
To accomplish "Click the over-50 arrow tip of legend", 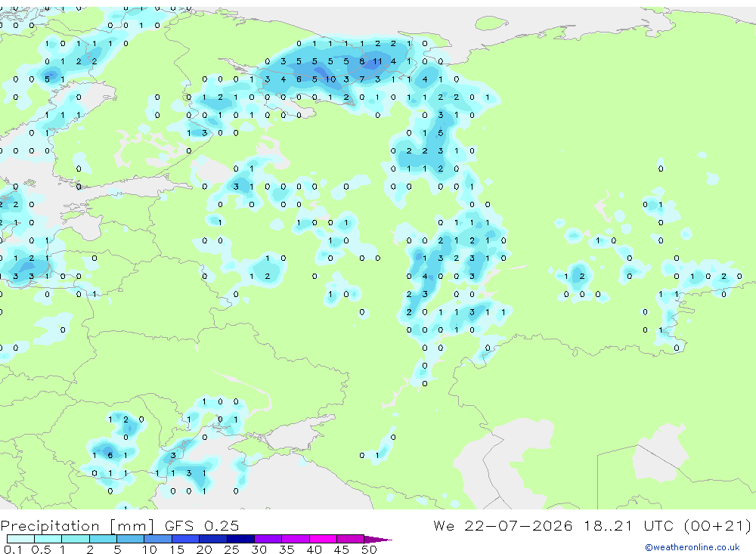I will point(379,539).
